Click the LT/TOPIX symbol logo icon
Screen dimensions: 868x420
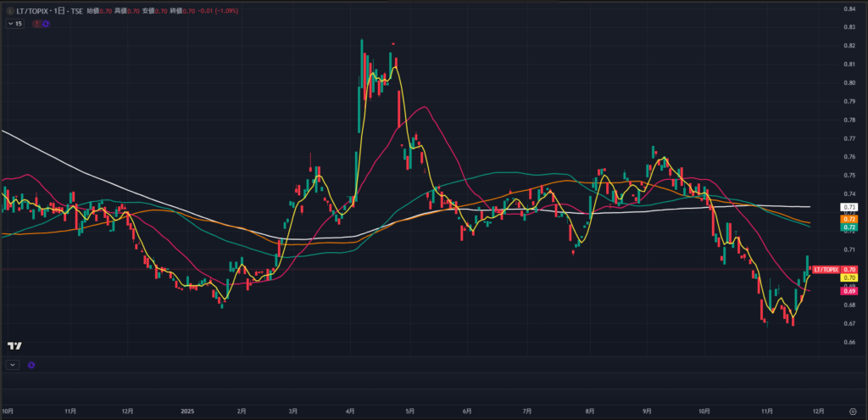click(8, 13)
